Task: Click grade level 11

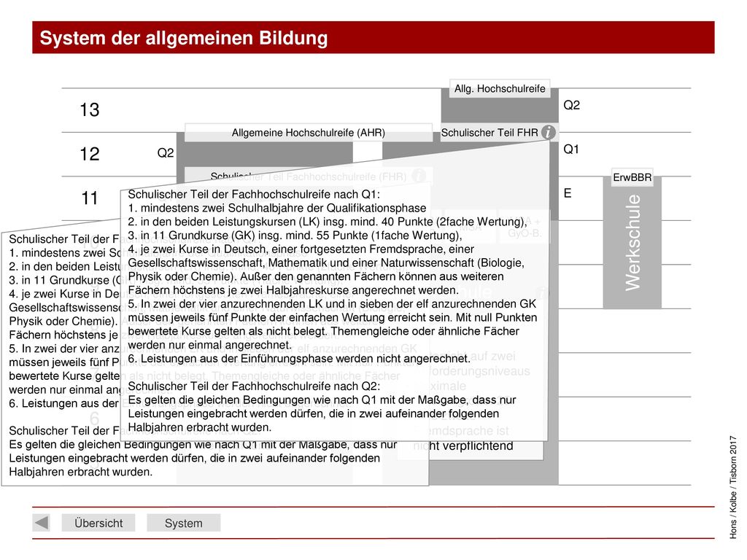Action: point(90,198)
